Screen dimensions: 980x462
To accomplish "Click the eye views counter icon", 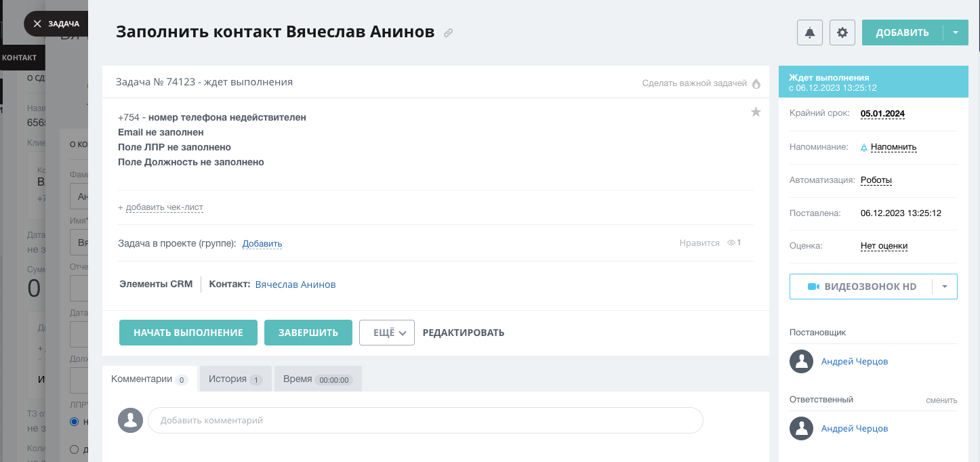I will point(731,243).
